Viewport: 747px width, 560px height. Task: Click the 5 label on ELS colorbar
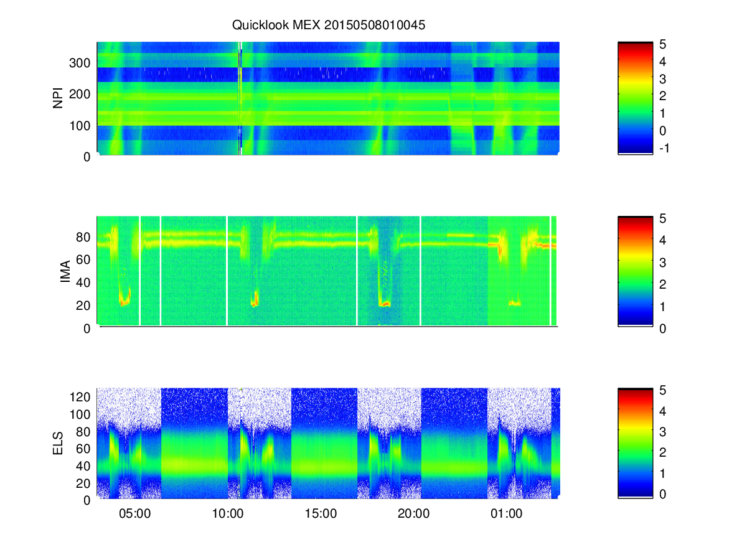point(663,391)
